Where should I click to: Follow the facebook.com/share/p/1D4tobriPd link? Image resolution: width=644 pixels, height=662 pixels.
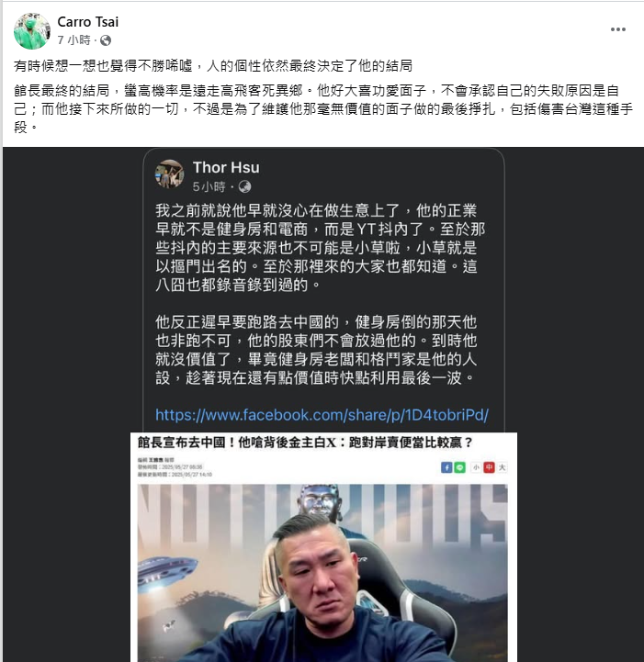pos(322,415)
